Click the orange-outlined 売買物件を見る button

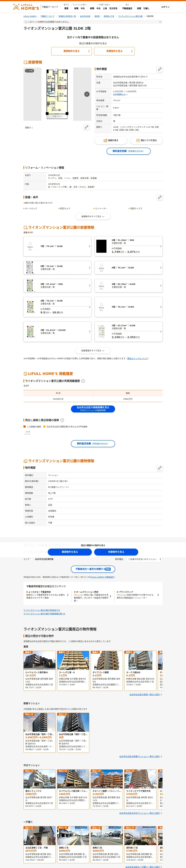[114, 51]
